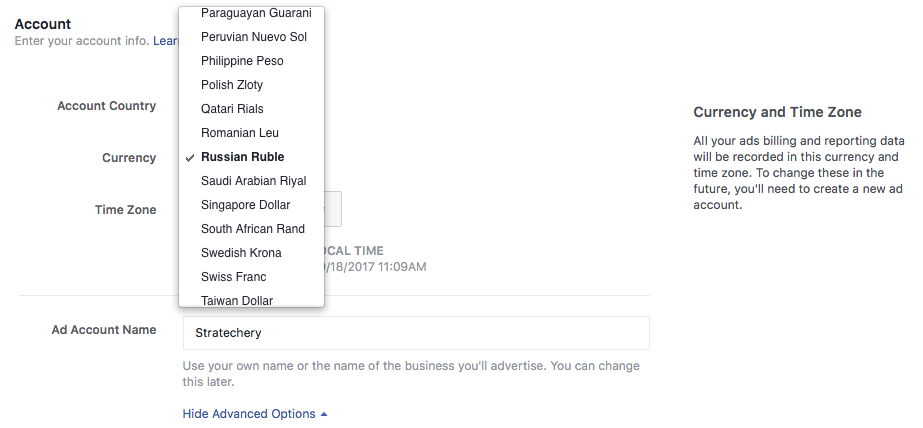
Task: Open the Learn more link
Action: tap(166, 41)
